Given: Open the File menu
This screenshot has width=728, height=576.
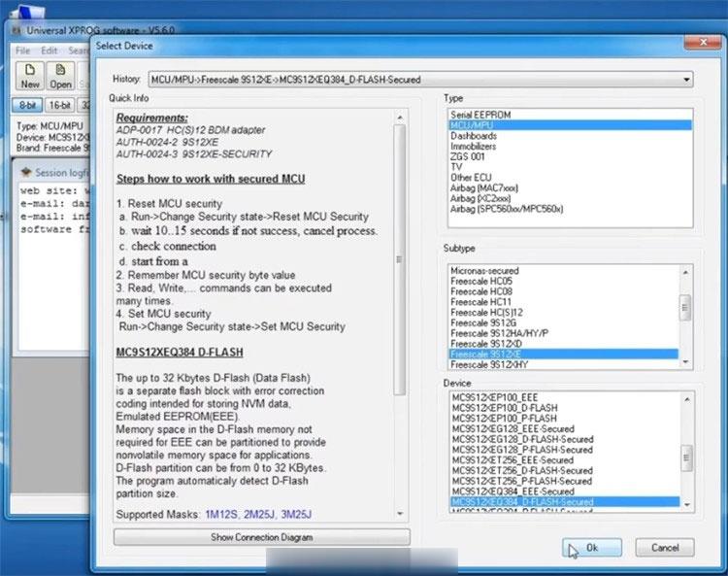Looking at the screenshot, I should pos(22,51).
